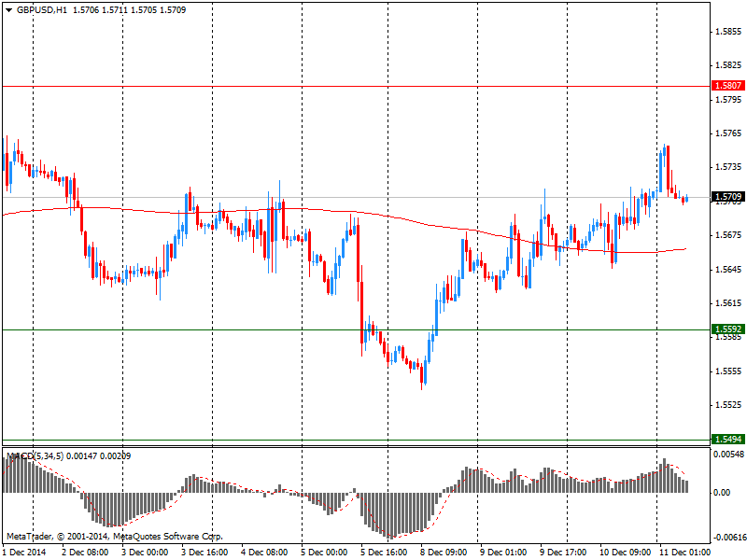Click the 1 Dec 2014 time axis label
The width and height of the screenshot is (747, 560).
(x=25, y=552)
